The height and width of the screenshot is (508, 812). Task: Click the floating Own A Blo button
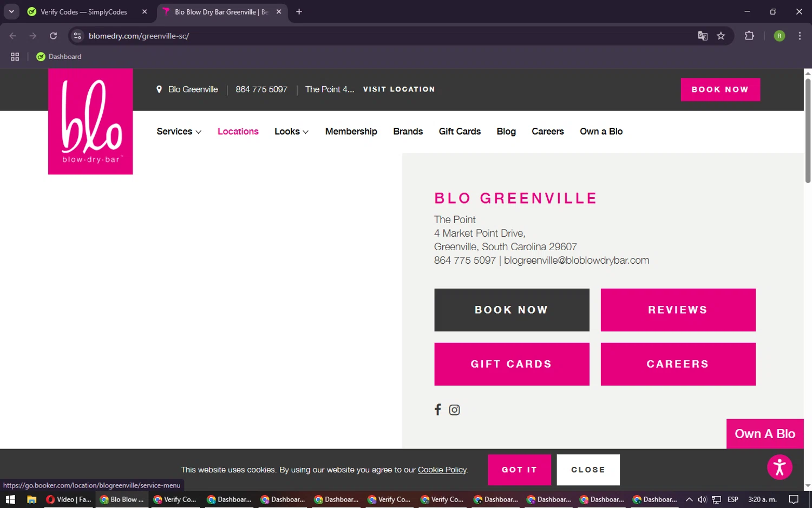coord(765,434)
